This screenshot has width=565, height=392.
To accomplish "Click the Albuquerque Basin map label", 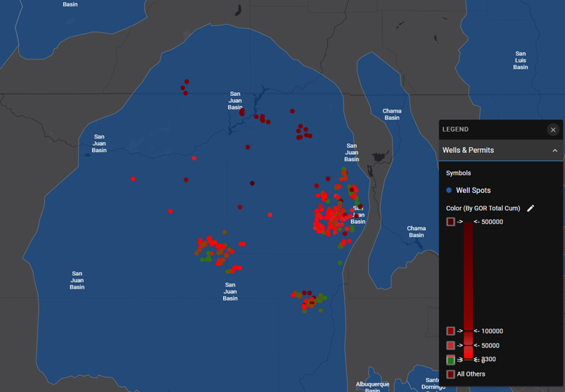I will (x=372, y=387).
